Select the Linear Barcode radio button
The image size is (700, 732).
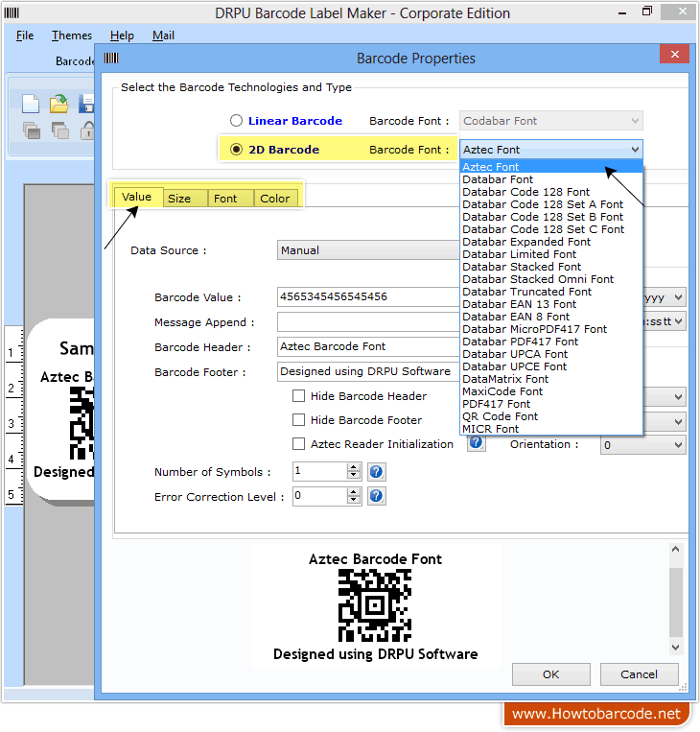(x=236, y=121)
